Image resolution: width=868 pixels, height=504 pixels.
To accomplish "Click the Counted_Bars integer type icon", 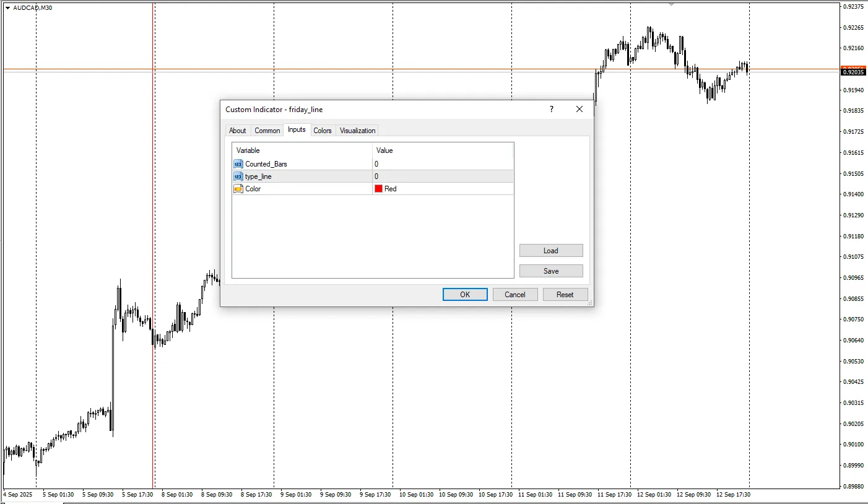I will tap(238, 164).
